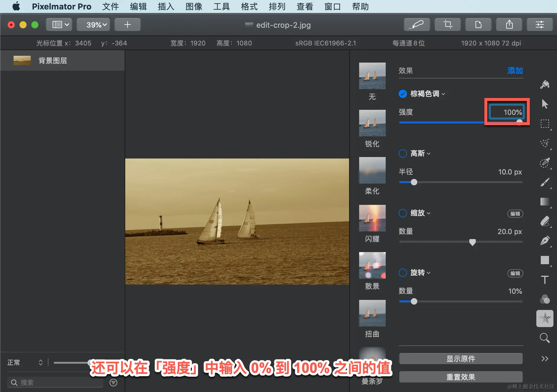The image size is (557, 392).
Task: Open the Crop tool in toolbar
Action: tap(447, 24)
